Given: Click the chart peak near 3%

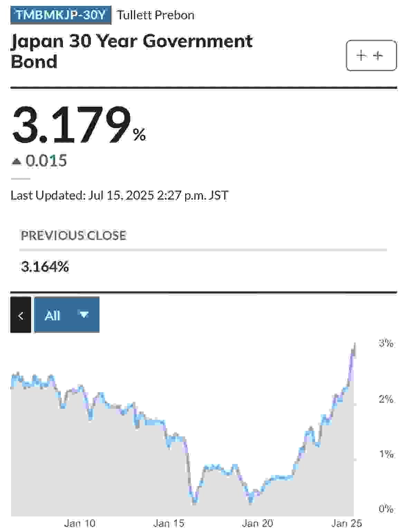Looking at the screenshot, I should [x=355, y=345].
